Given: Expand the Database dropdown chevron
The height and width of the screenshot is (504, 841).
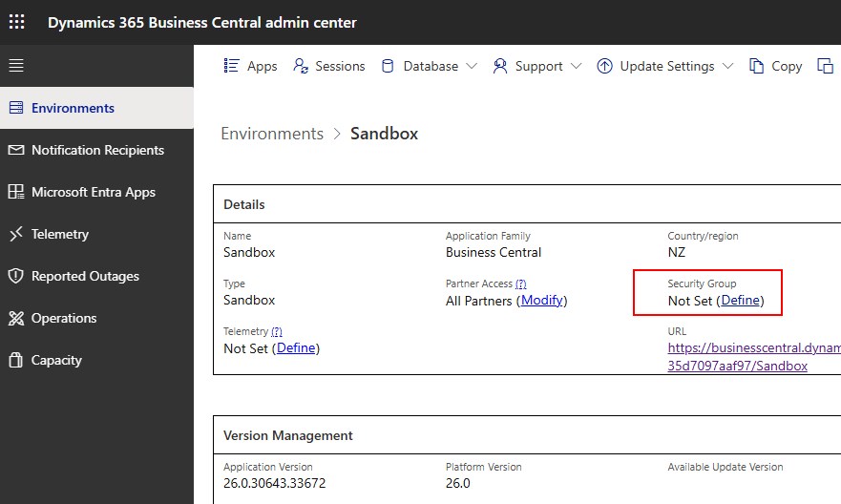Looking at the screenshot, I should [472, 66].
